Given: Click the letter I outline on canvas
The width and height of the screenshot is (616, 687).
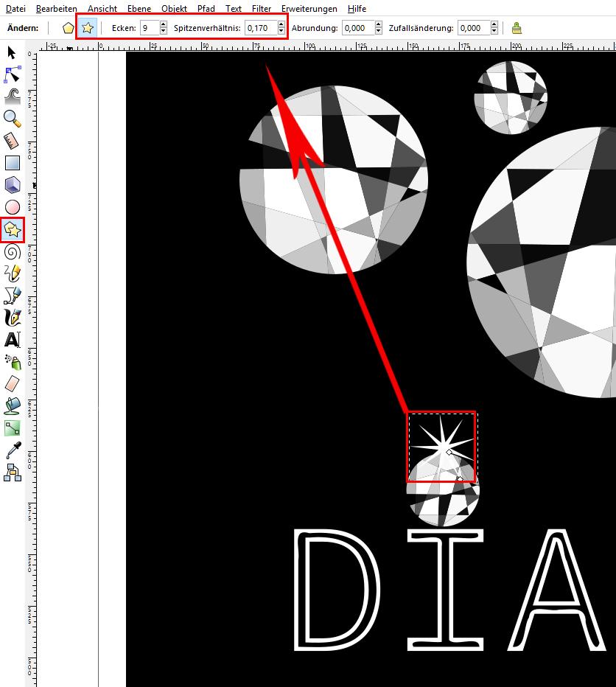Looking at the screenshot, I should (445, 590).
